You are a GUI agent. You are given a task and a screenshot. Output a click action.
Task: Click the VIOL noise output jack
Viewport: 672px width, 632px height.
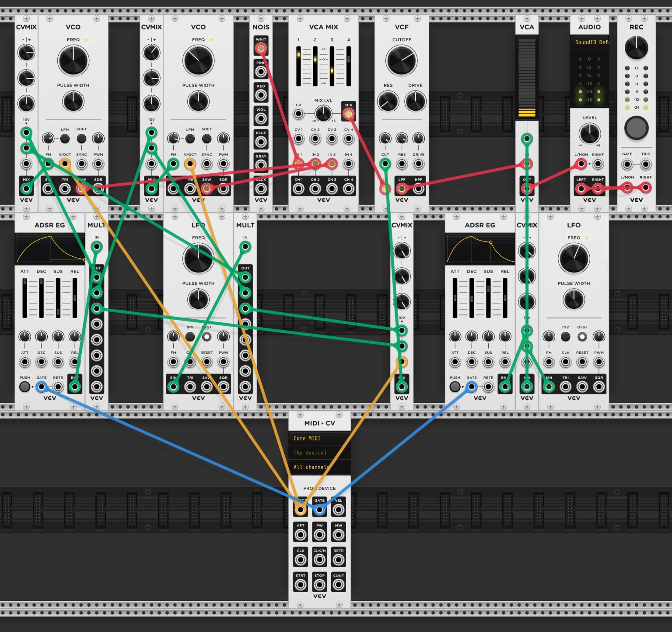[x=261, y=118]
